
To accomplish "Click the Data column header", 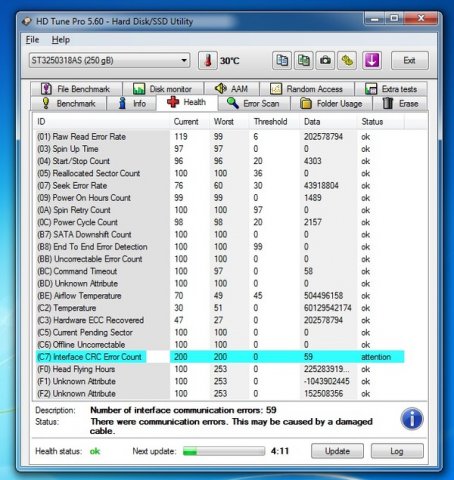I will click(x=328, y=122).
